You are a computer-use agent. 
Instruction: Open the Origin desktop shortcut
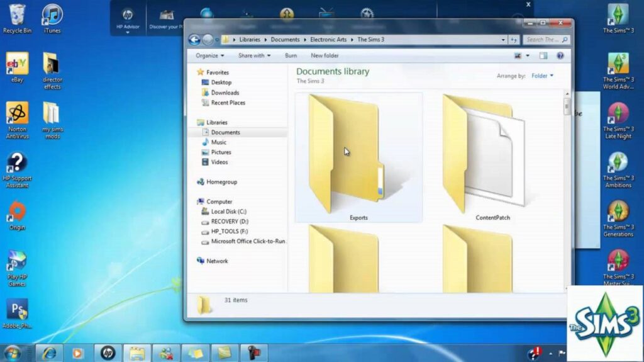coord(17,215)
